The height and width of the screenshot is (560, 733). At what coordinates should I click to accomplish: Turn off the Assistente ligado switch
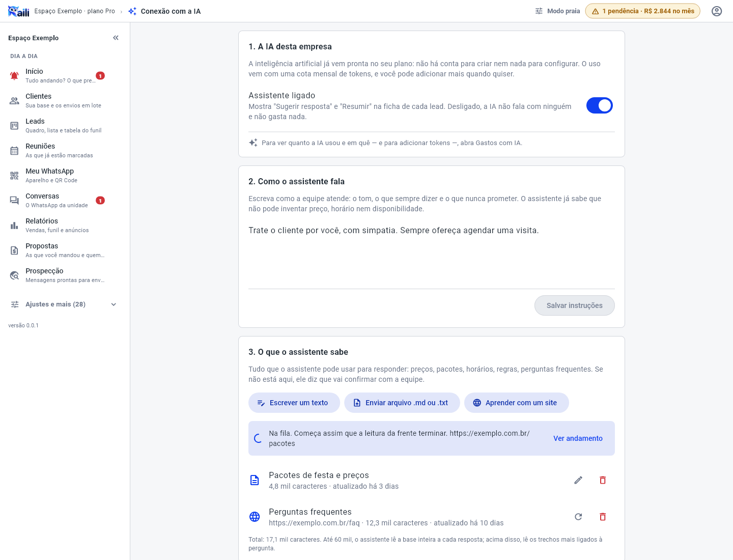600,105
